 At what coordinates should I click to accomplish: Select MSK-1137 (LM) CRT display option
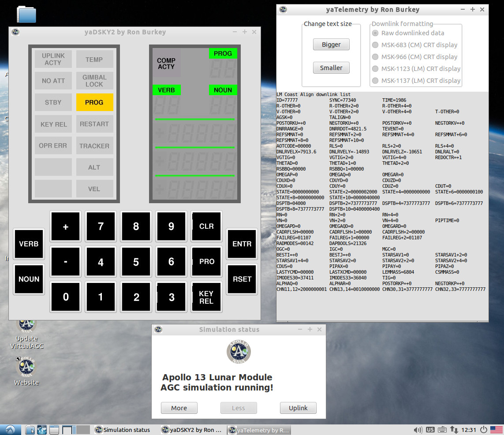376,81
